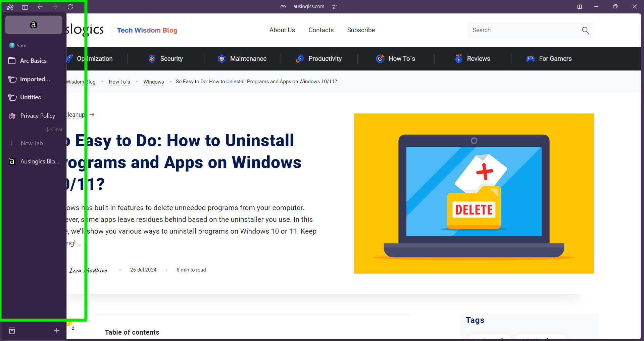This screenshot has width=644, height=341.
Task: Expand the Imported... folder
Action: tap(34, 79)
